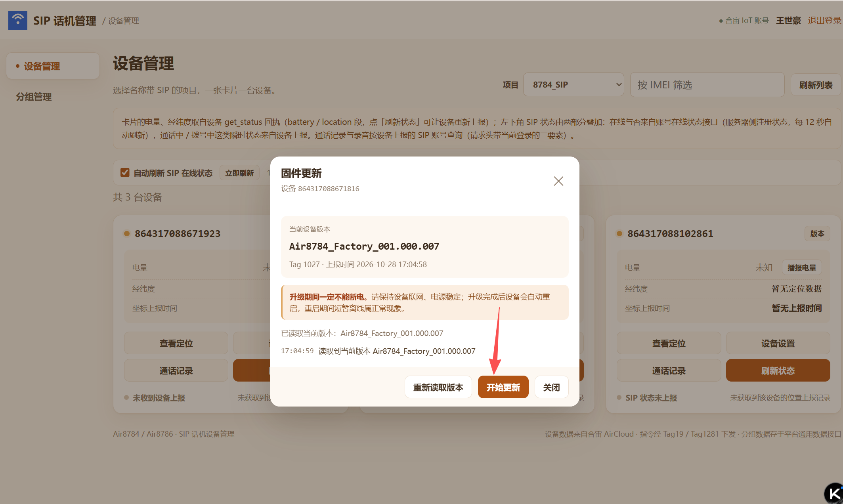Toggle 自动刷新 SIP 在线状态 checkbox
Image resolution: width=843 pixels, height=504 pixels.
tap(125, 173)
